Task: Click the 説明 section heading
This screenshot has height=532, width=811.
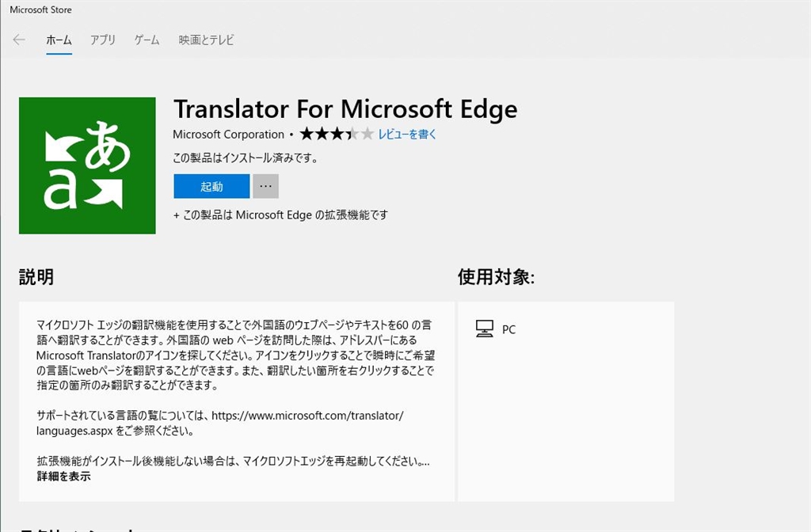Action: (36, 277)
